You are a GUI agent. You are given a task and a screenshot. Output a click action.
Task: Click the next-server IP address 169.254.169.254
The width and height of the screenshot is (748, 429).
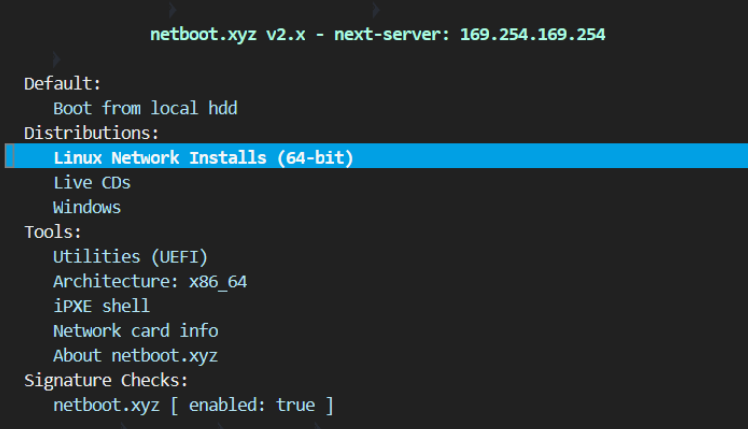click(532, 34)
